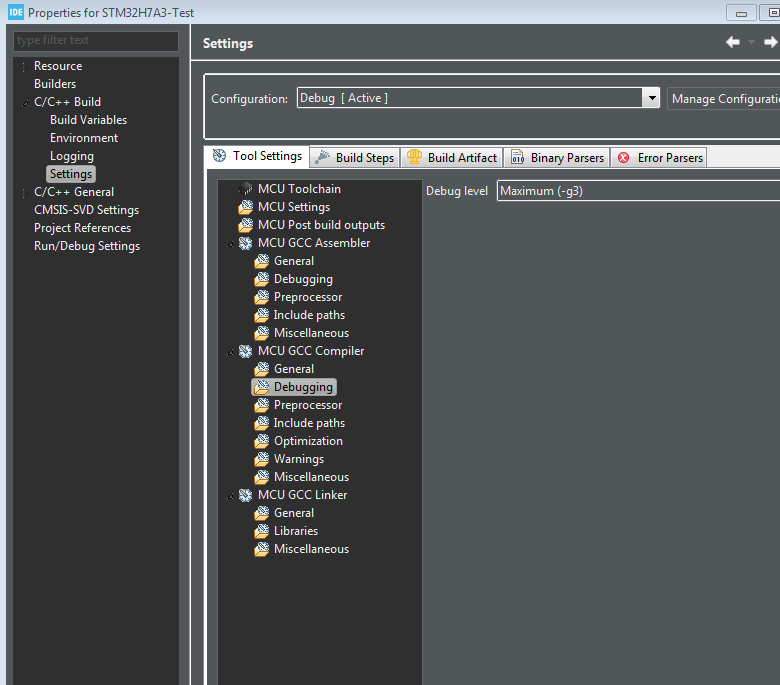Click the Warnings option icon
The image size is (780, 685).
pos(262,459)
